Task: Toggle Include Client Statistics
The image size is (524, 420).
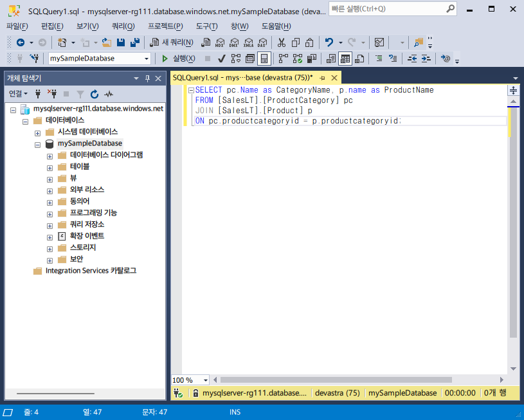Action: (x=311, y=59)
